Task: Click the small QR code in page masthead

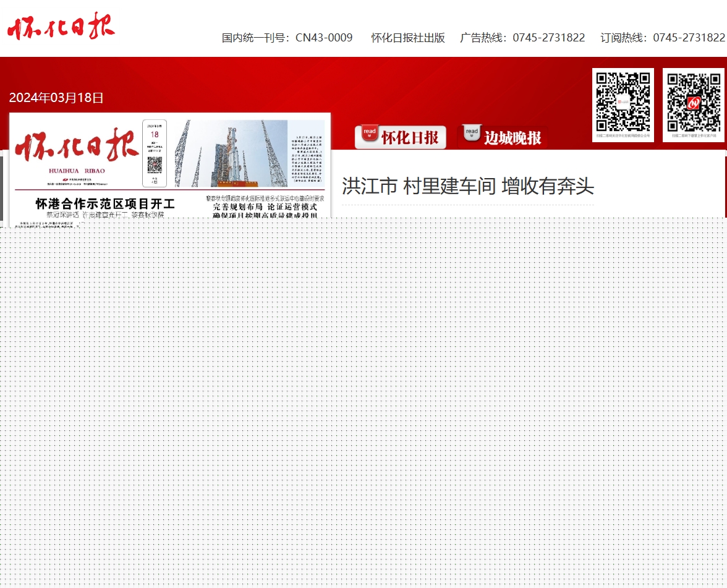Action: point(155,164)
